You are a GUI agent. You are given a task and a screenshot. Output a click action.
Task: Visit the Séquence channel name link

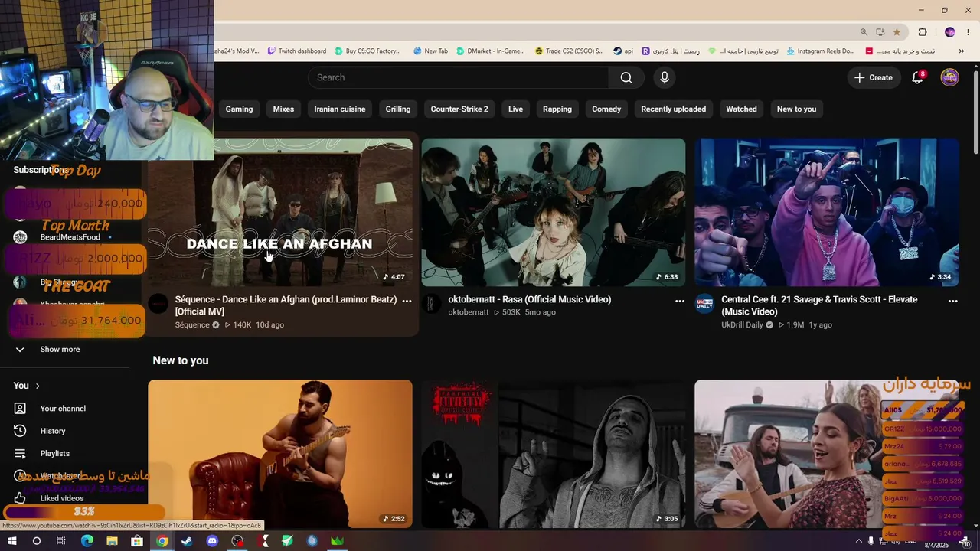coord(192,324)
